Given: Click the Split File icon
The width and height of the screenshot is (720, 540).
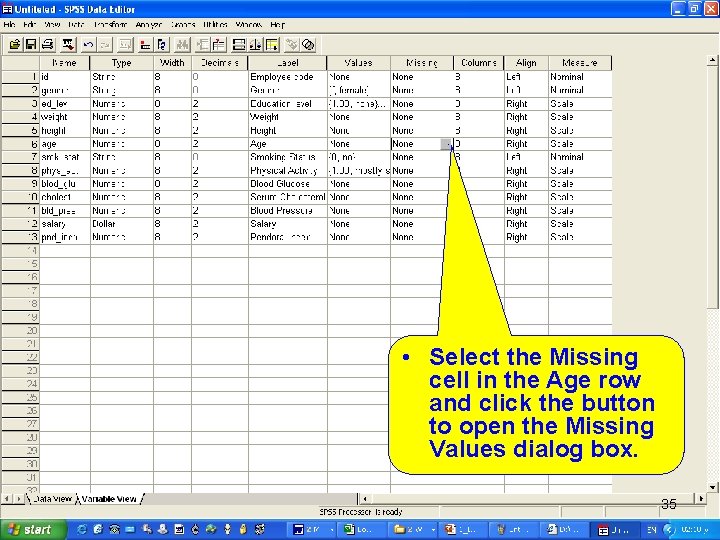Looking at the screenshot, I should 239,45.
